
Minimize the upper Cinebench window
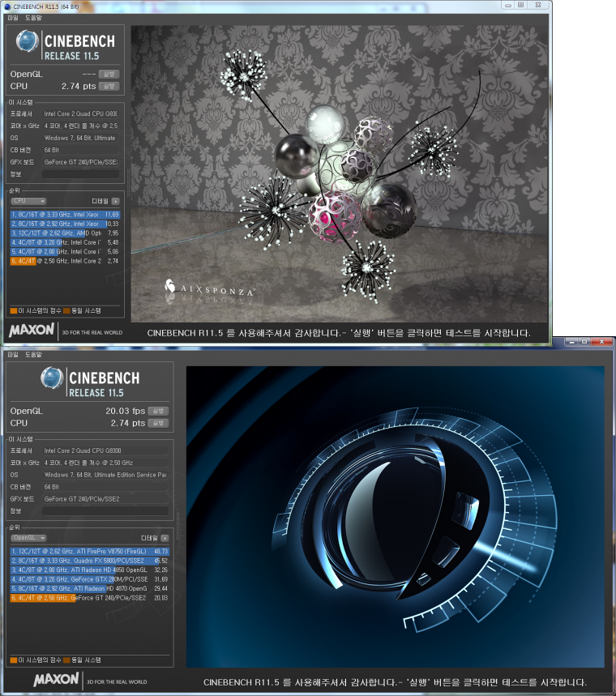click(507, 5)
